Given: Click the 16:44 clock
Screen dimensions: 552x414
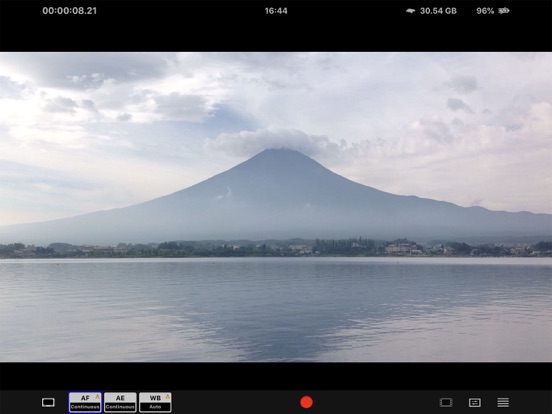Looking at the screenshot, I should pos(276,11).
